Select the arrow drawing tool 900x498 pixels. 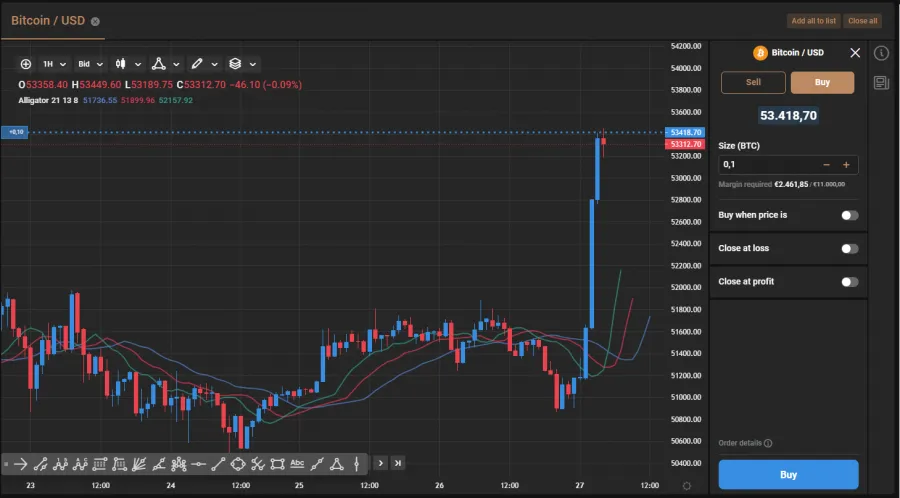(x=21, y=464)
